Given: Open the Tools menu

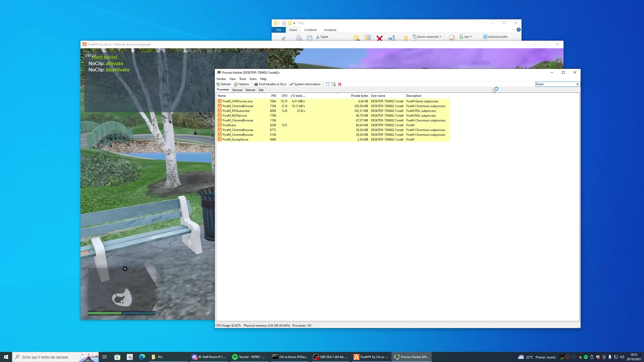Looking at the screenshot, I should click(x=242, y=79).
